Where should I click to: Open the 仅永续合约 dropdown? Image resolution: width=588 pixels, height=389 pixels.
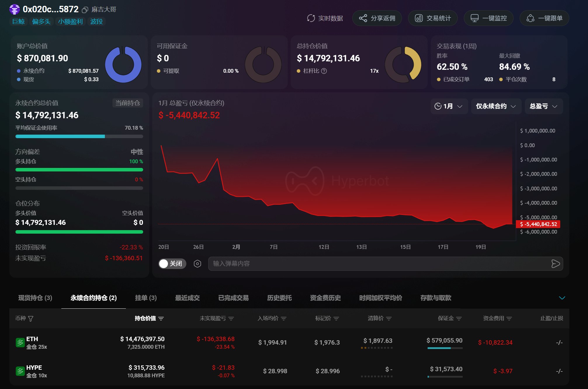496,106
